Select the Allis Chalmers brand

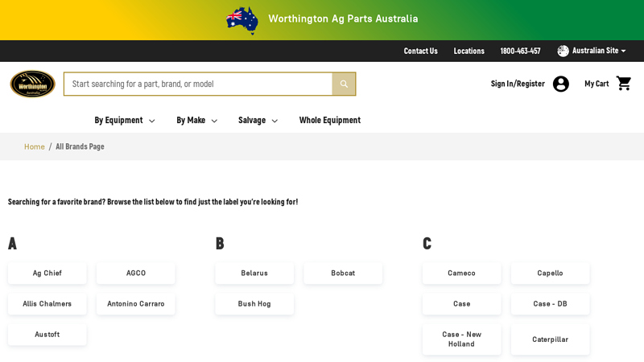point(47,304)
